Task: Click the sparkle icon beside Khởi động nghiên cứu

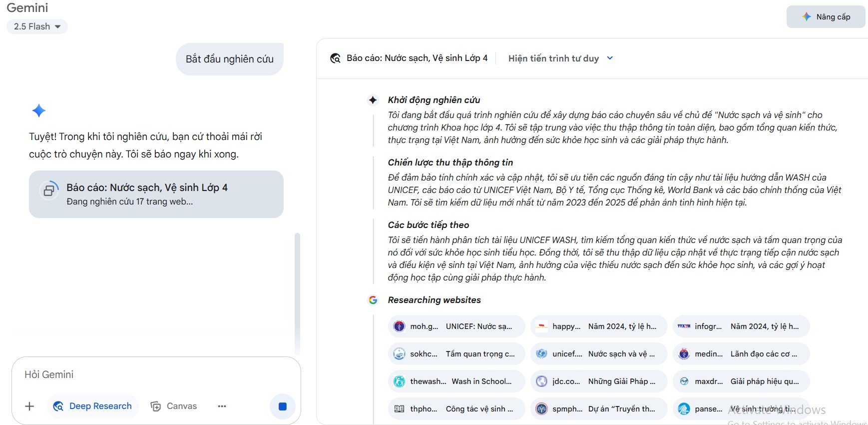Action: 373,100
